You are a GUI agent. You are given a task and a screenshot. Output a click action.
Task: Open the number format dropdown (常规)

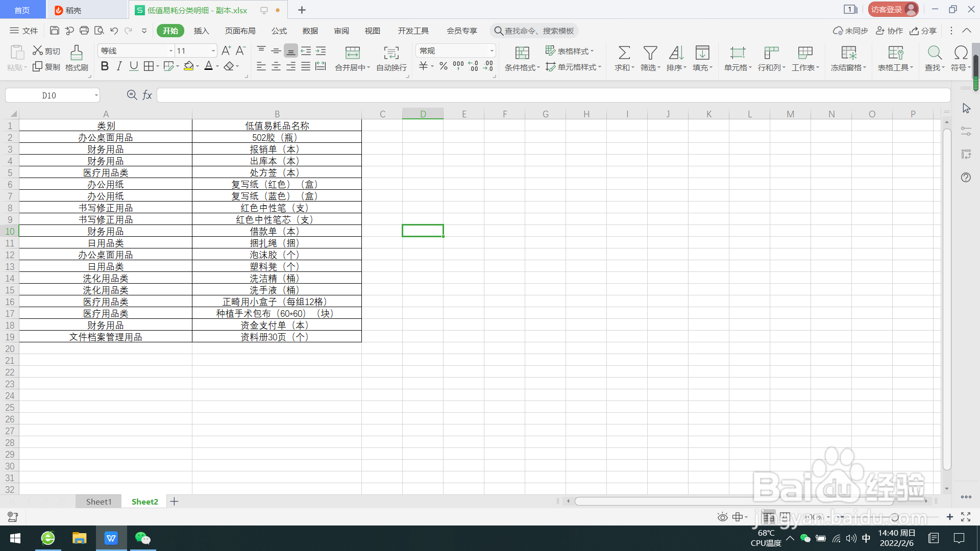(x=492, y=51)
